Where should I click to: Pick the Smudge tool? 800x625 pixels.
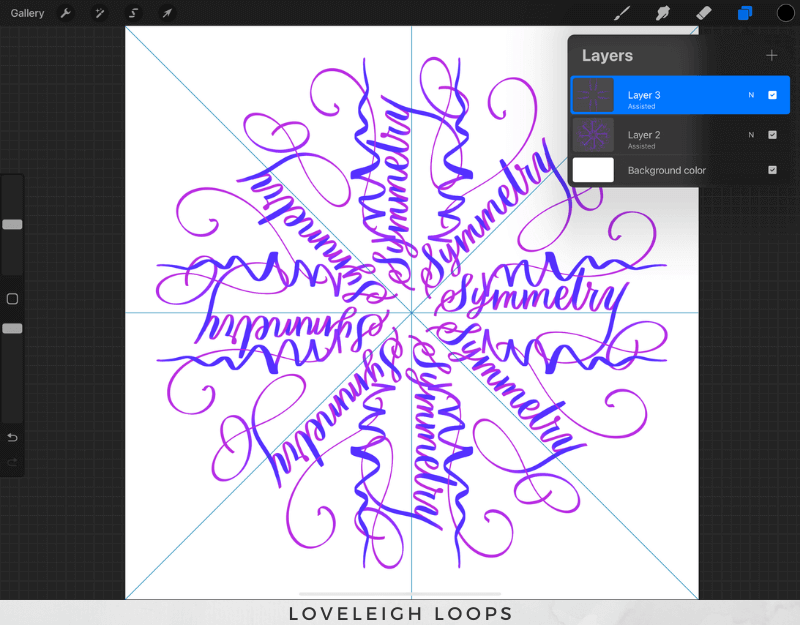(x=662, y=13)
